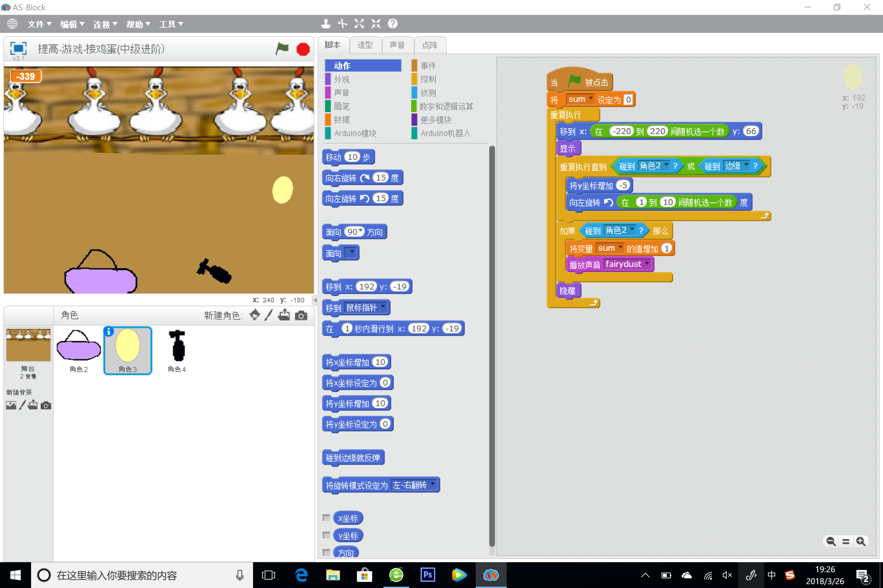Select the duplicate stamp tool
The height and width of the screenshot is (588, 883).
[x=326, y=24]
